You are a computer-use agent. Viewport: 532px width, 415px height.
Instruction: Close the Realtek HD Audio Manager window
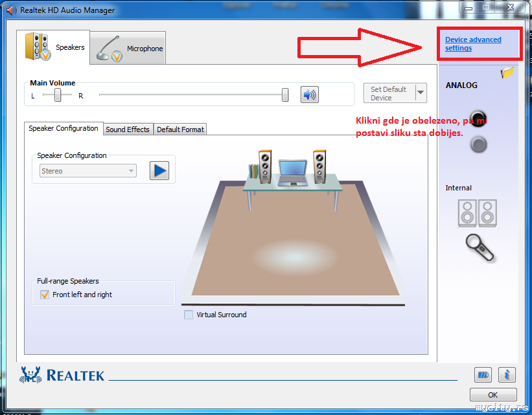tap(510, 8)
